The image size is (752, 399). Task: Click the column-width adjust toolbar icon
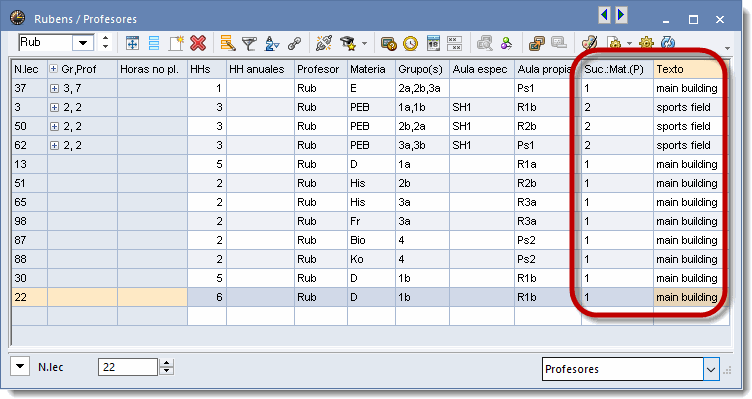(132, 43)
